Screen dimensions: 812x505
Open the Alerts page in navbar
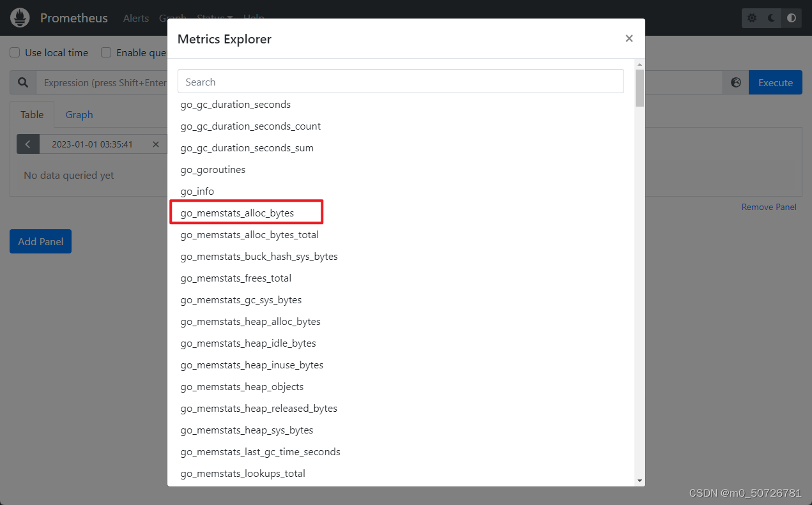[x=136, y=18]
